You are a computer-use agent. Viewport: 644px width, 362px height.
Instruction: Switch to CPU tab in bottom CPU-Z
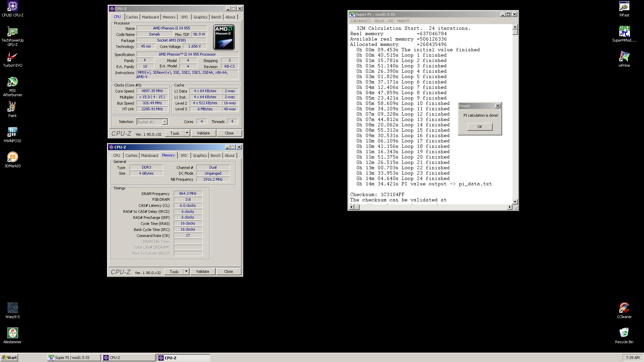116,156
